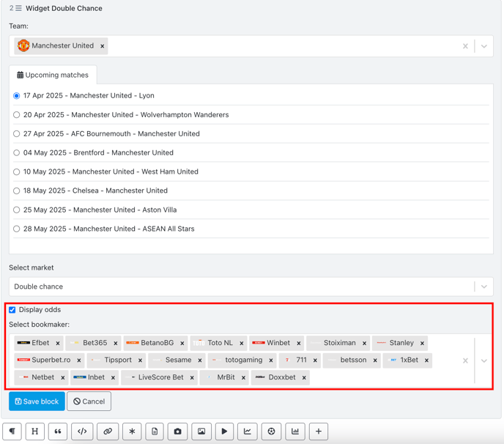Insert the bar chart widget icon
The image size is (504, 444).
295,431
